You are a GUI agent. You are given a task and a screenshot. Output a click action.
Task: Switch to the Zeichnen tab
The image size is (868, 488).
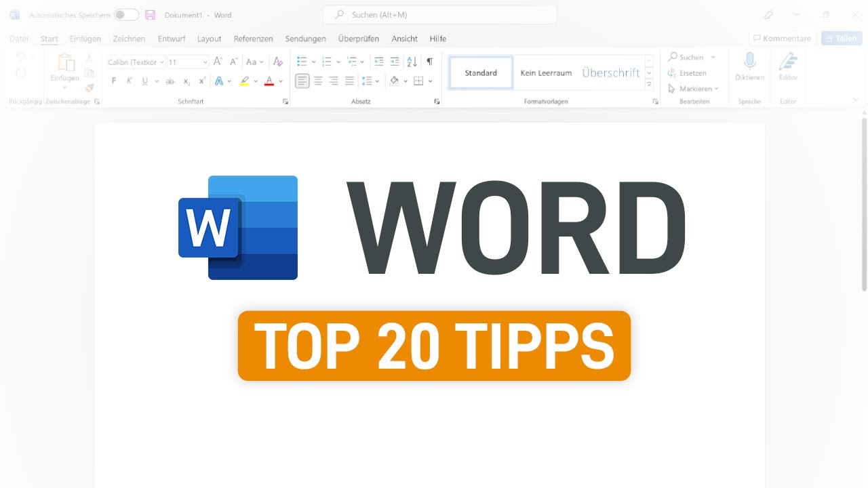point(129,39)
